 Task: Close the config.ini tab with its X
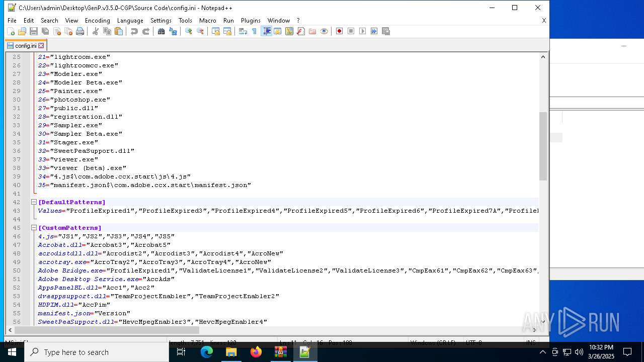tap(41, 46)
